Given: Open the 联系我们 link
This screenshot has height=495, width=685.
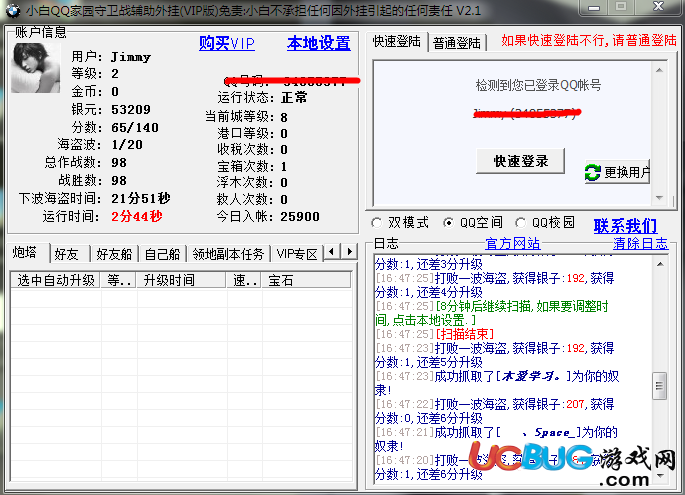Looking at the screenshot, I should (x=625, y=226).
